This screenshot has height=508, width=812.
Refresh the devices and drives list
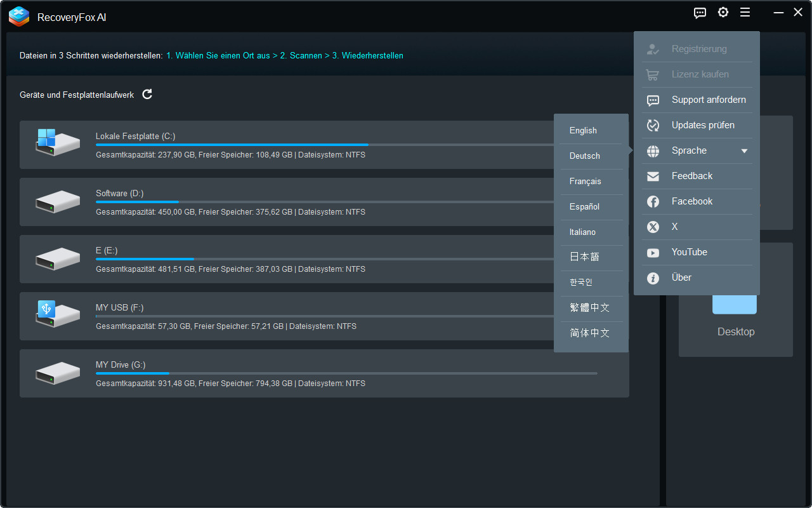[x=147, y=94]
